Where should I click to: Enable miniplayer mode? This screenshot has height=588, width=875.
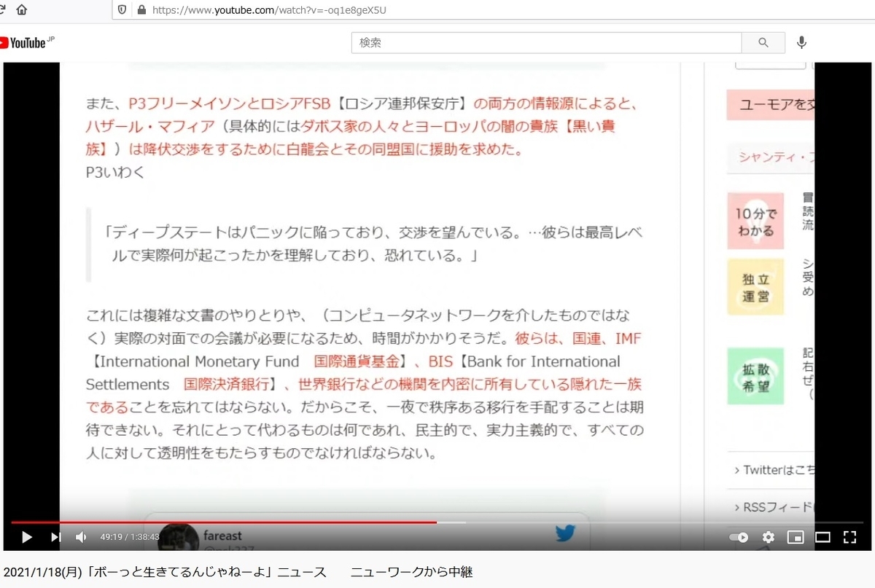click(x=796, y=537)
